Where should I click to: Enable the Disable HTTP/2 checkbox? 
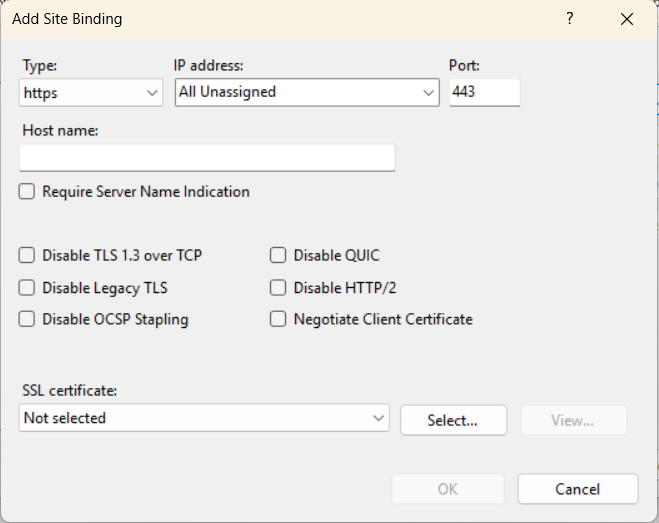278,288
